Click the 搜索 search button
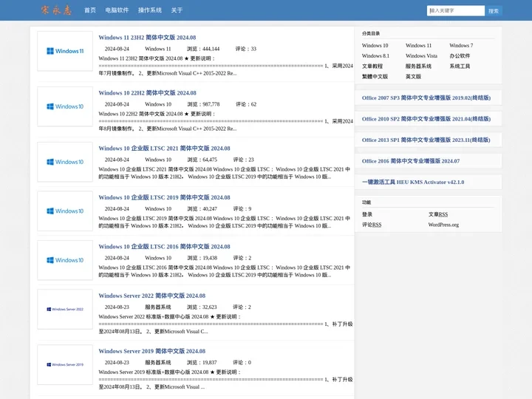The width and height of the screenshot is (532, 399). [494, 11]
